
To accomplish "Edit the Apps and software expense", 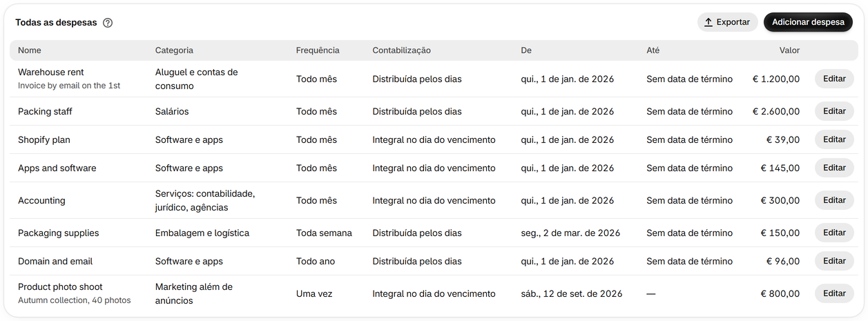I will click(834, 168).
